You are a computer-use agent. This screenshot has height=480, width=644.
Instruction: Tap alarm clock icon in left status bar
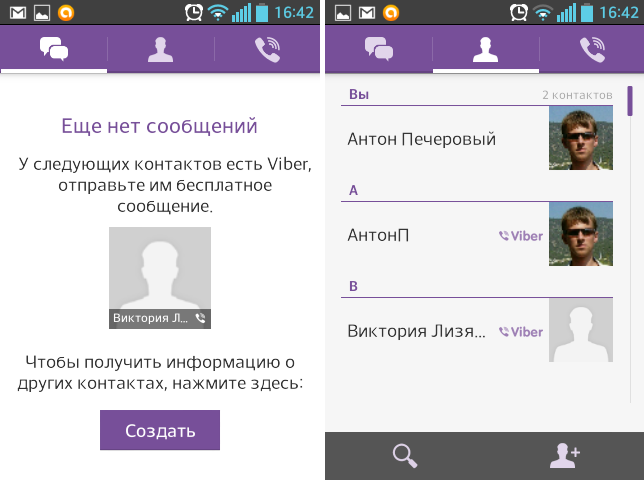(193, 13)
